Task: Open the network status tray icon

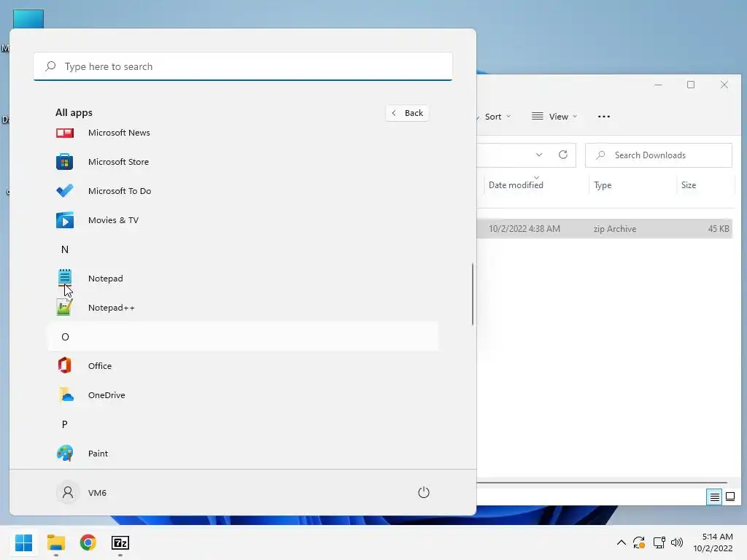Action: tap(659, 542)
